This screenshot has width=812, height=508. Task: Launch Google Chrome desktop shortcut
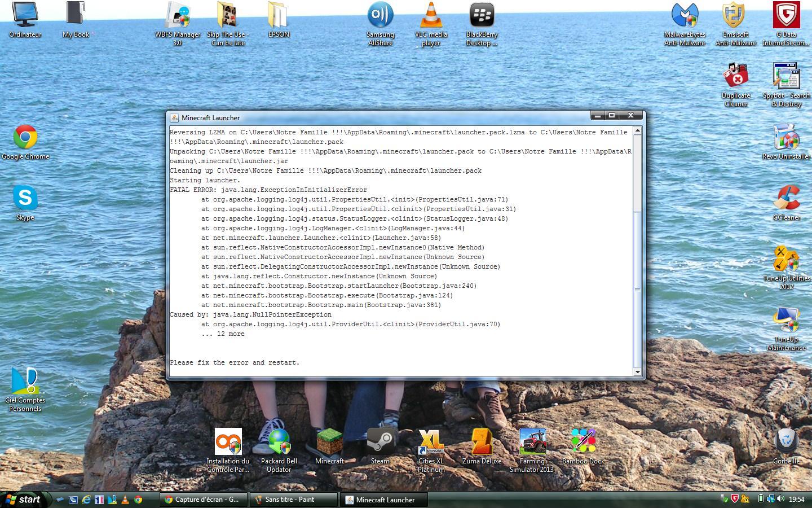tap(25, 142)
